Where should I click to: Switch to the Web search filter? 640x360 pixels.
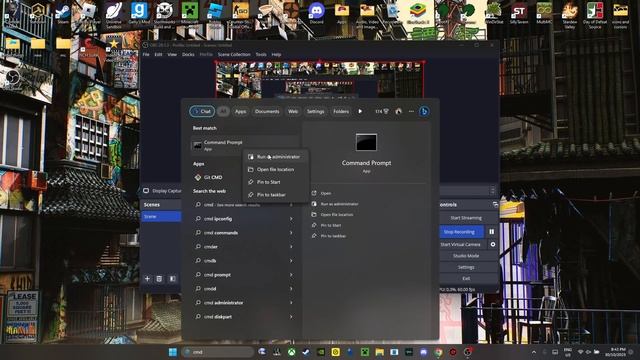pyautogui.click(x=293, y=111)
